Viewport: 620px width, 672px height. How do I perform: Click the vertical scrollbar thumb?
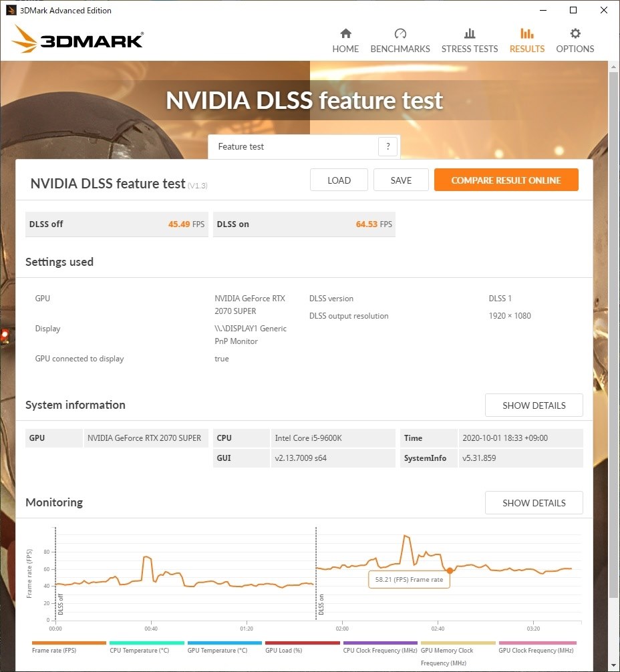(x=613, y=335)
